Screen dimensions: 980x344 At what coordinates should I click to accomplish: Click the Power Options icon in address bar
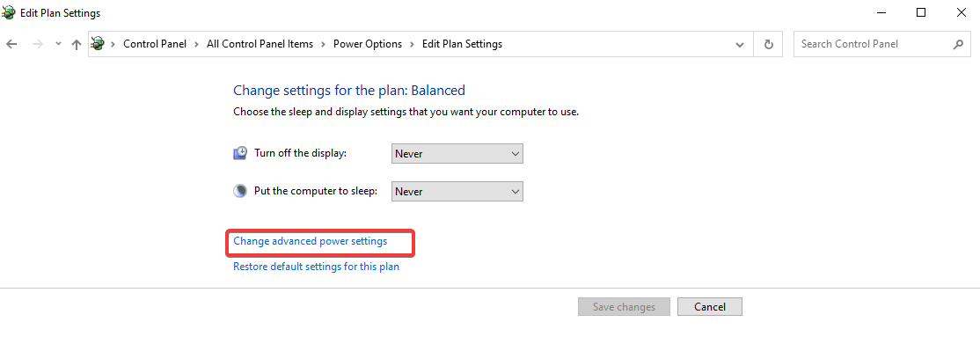coord(98,44)
